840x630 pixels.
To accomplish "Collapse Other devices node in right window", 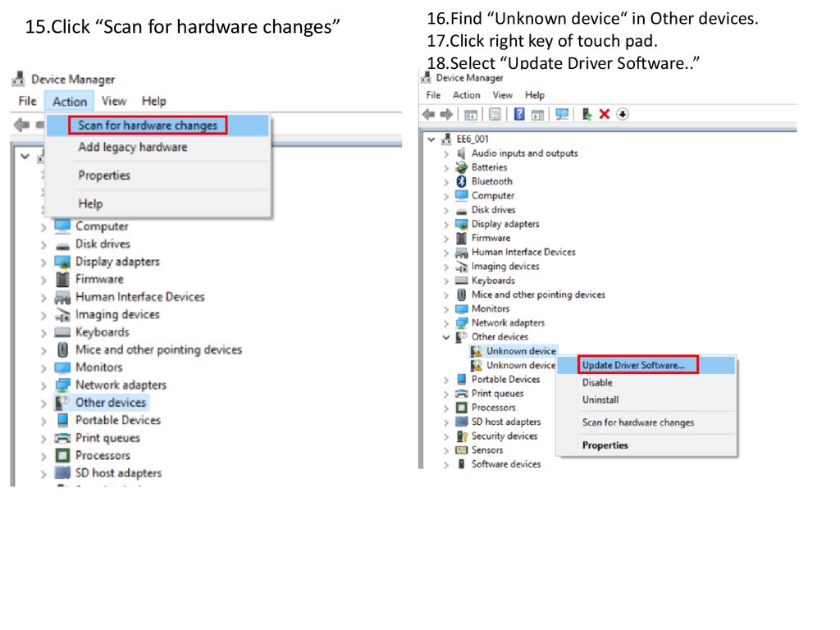I will pyautogui.click(x=446, y=337).
